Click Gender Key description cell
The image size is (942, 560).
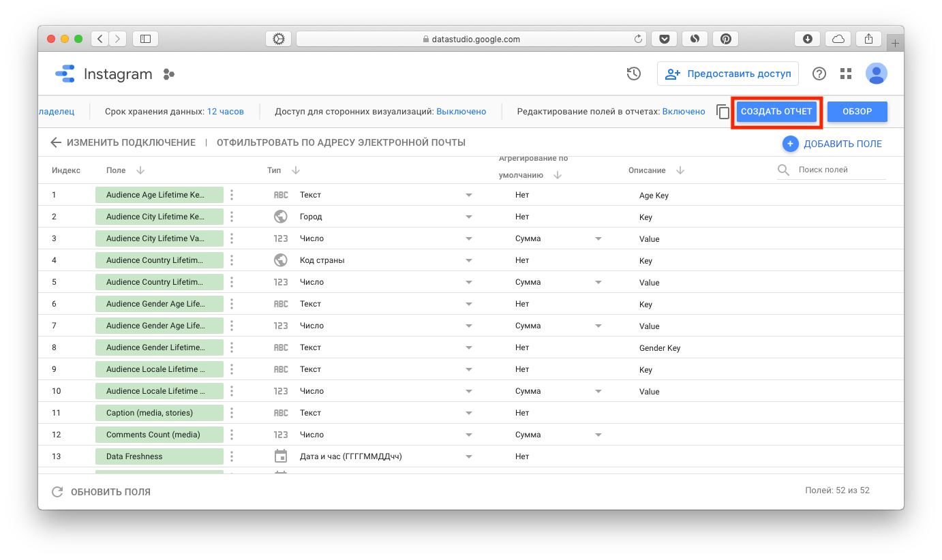click(660, 348)
